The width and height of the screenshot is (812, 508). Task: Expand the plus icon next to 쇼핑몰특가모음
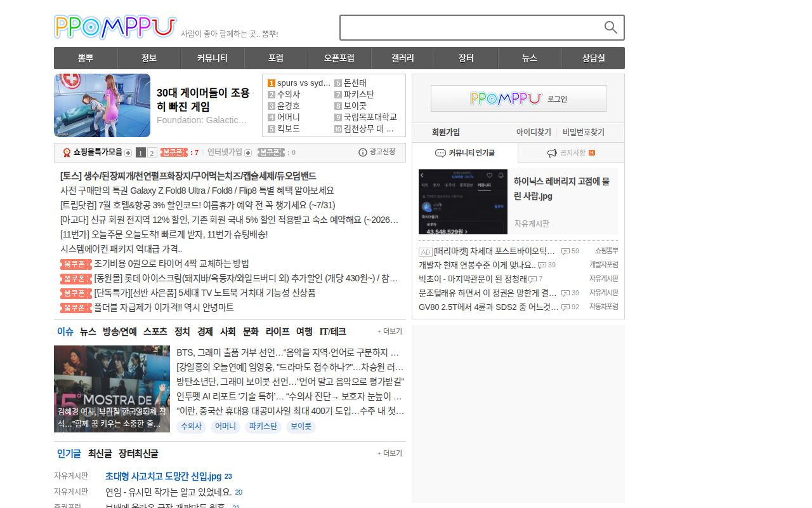pos(128,152)
